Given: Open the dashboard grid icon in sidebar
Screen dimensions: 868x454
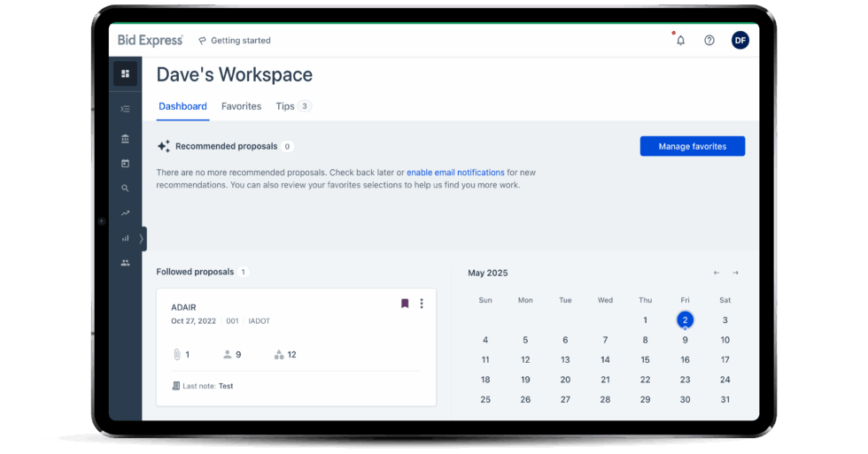Looking at the screenshot, I should click(x=125, y=73).
